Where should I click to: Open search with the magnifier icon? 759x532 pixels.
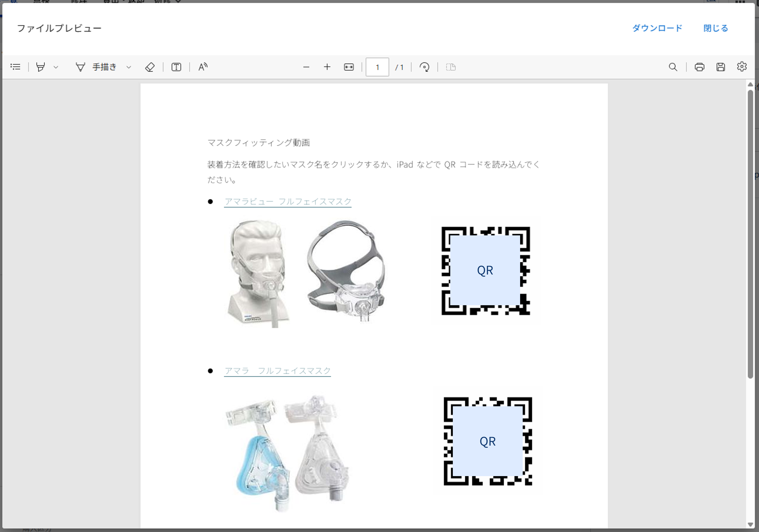(673, 67)
